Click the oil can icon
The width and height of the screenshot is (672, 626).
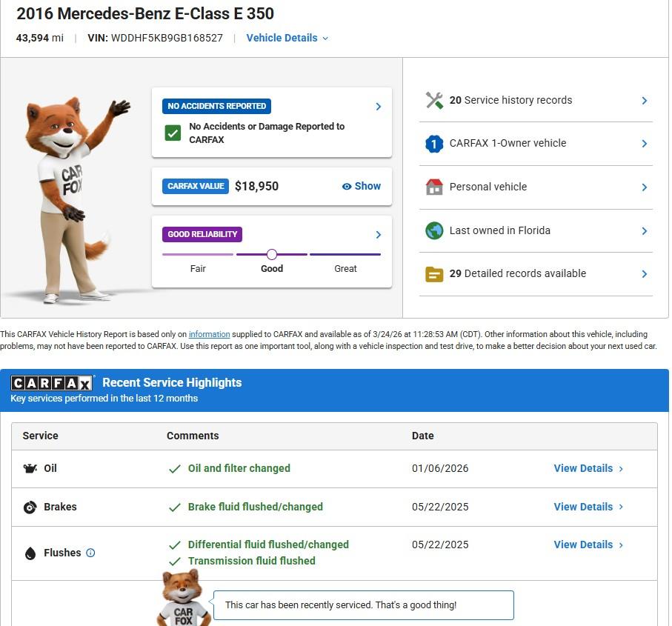click(x=30, y=469)
